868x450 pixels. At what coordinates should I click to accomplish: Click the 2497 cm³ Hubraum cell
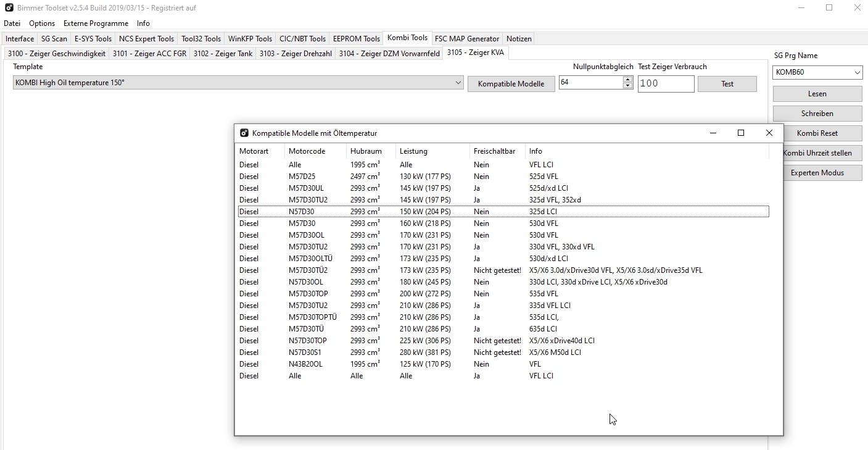[x=365, y=177]
